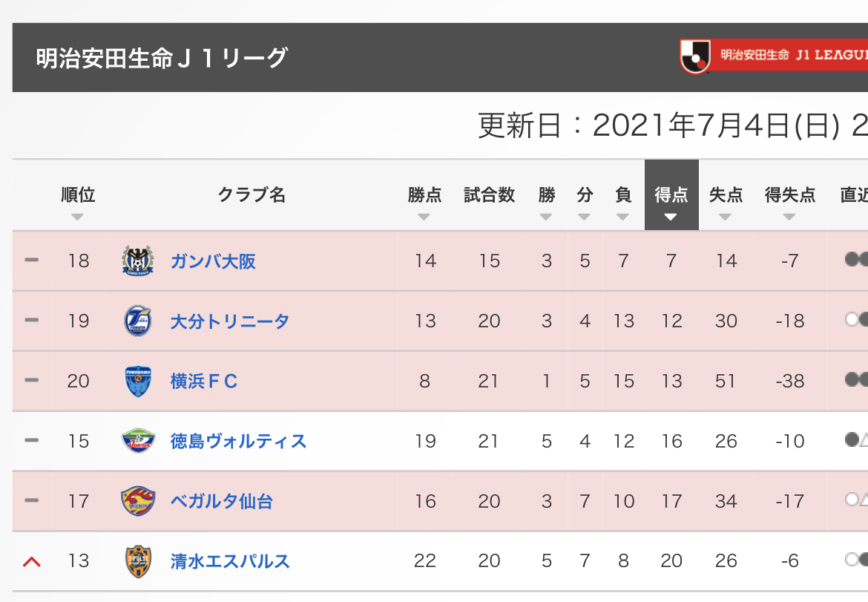Sort table by 得失点 column
Image resolution: width=868 pixels, height=602 pixels.
pyautogui.click(x=790, y=203)
